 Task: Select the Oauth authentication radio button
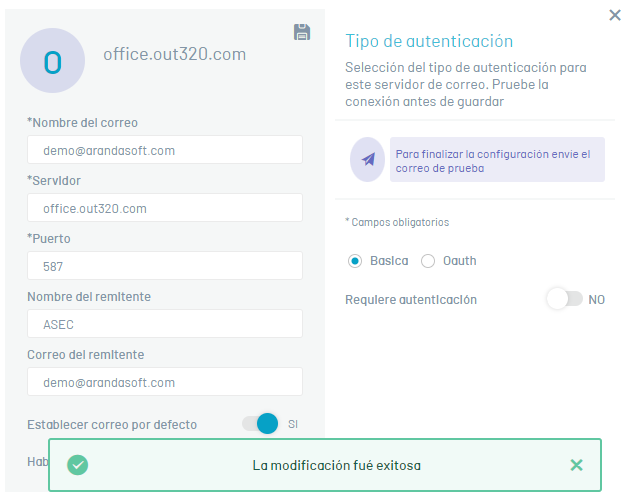428,261
